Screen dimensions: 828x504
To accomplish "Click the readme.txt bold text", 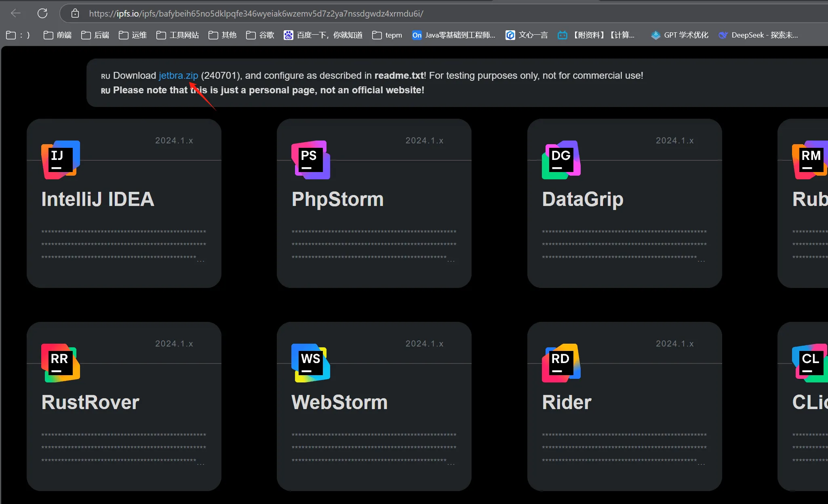I will 399,76.
